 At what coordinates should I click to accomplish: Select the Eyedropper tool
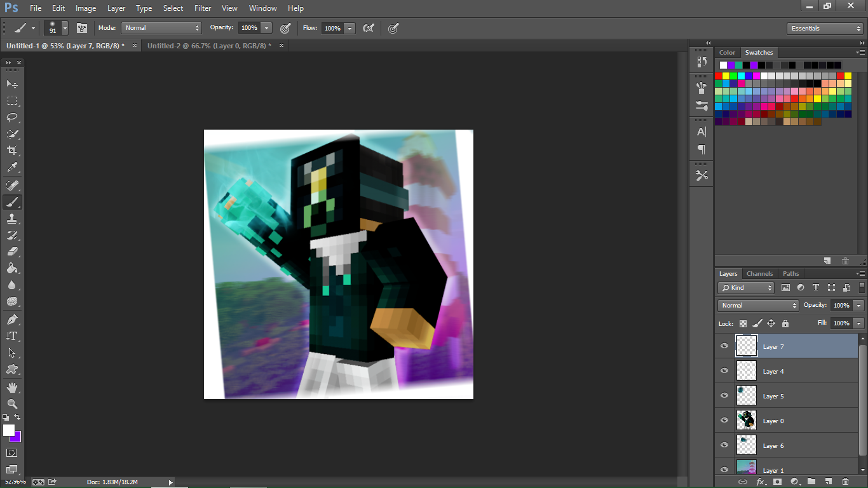pos(12,167)
